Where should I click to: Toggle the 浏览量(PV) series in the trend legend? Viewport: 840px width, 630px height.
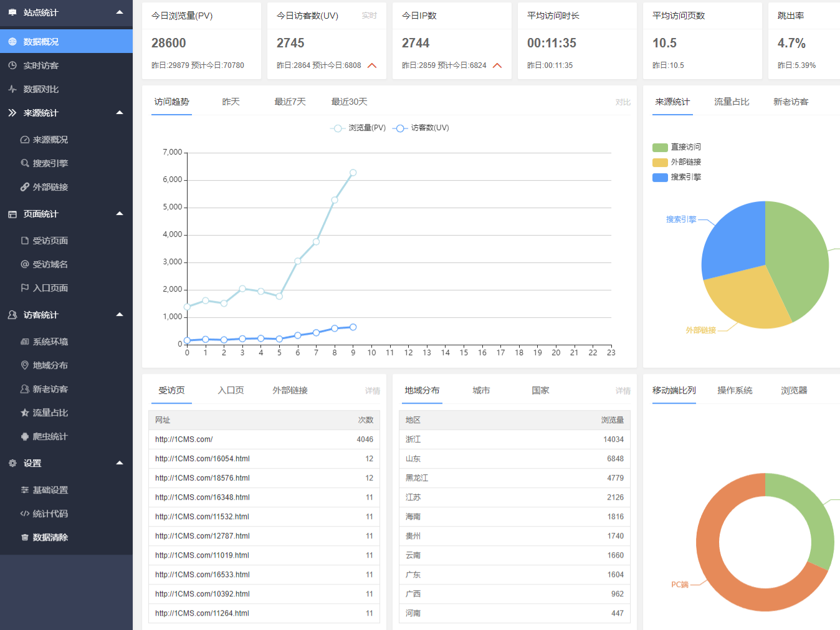coord(358,128)
